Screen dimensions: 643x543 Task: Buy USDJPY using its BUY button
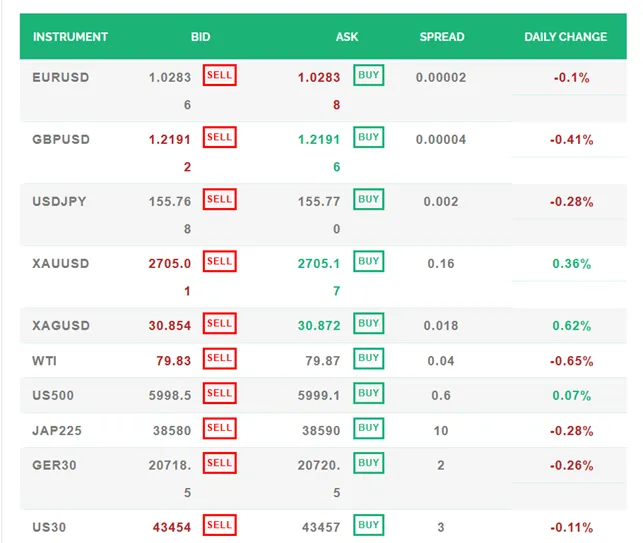coord(368,199)
